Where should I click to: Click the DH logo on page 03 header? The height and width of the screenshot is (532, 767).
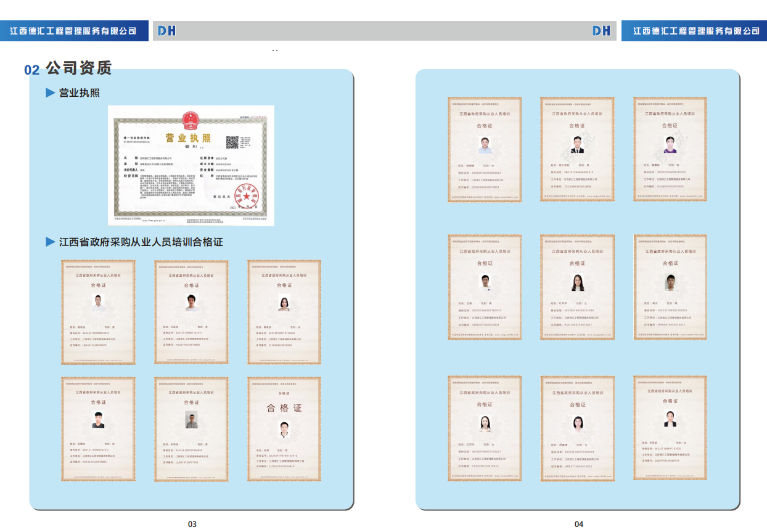(167, 31)
